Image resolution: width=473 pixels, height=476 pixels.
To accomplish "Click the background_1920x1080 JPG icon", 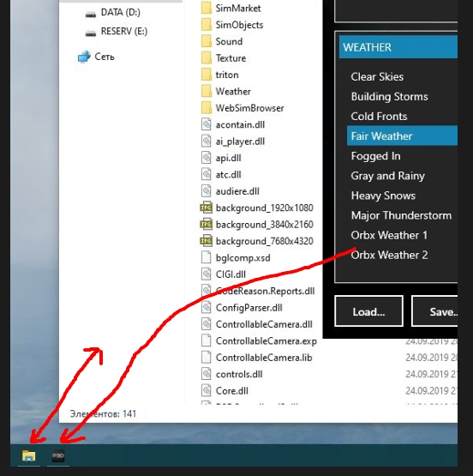I will click(206, 208).
